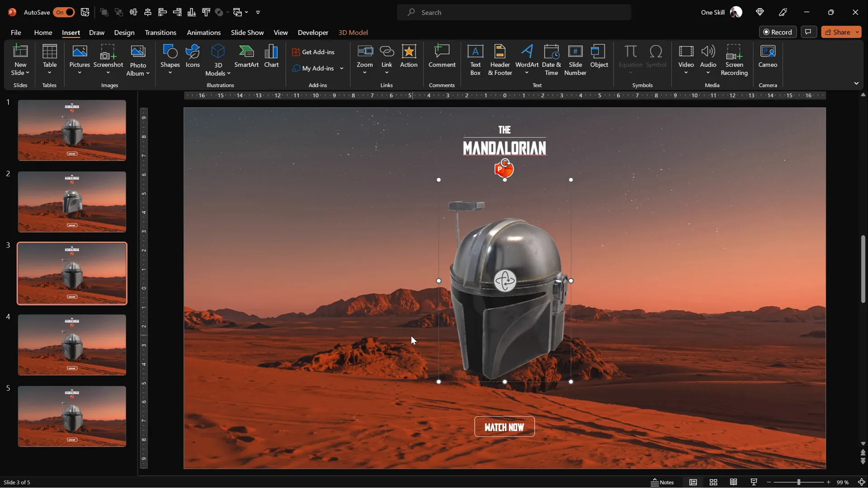The image size is (868, 488).
Task: Click the Search box in title bar
Action: (514, 12)
